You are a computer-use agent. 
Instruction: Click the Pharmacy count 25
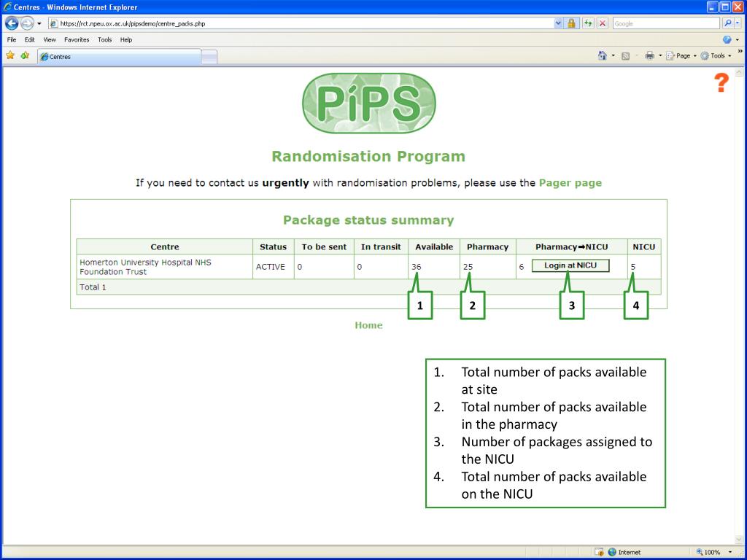tap(468, 267)
